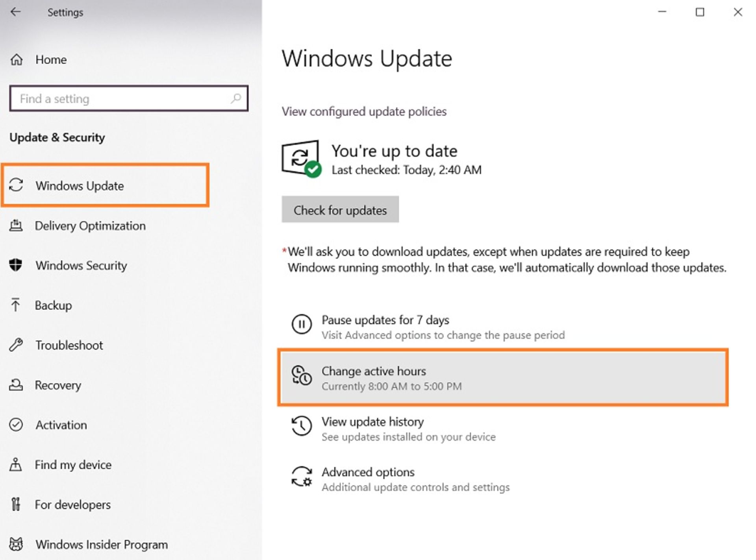The width and height of the screenshot is (756, 560).
Task: Click the Advanced options gear-sync icon
Action: [302, 476]
